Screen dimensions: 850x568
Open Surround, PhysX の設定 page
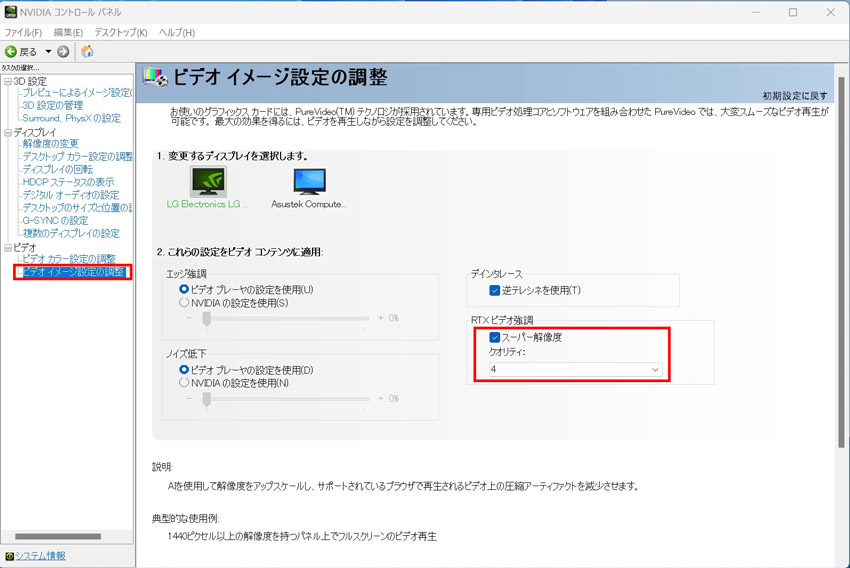click(72, 118)
